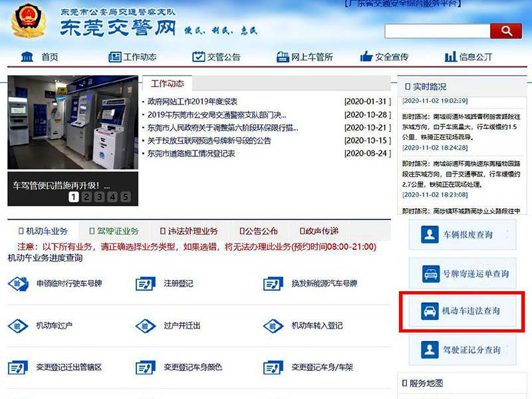This screenshot has width=532, height=399.
Task: Click the 机动车过户 diamond icon
Action: pyautogui.click(x=18, y=326)
